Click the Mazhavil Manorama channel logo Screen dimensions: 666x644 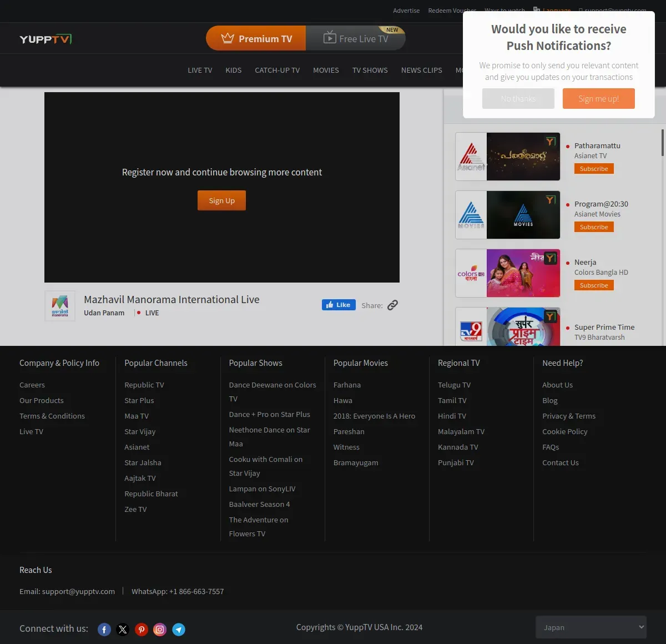pos(60,306)
